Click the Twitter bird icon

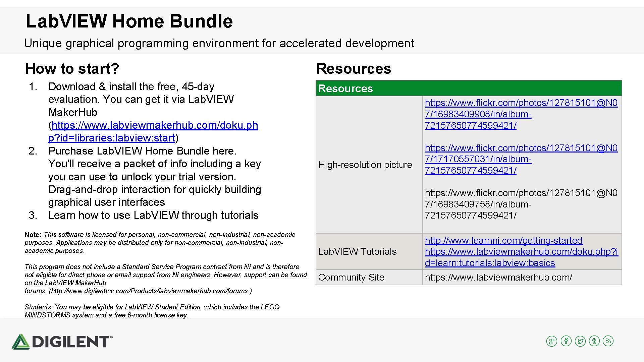(x=580, y=341)
